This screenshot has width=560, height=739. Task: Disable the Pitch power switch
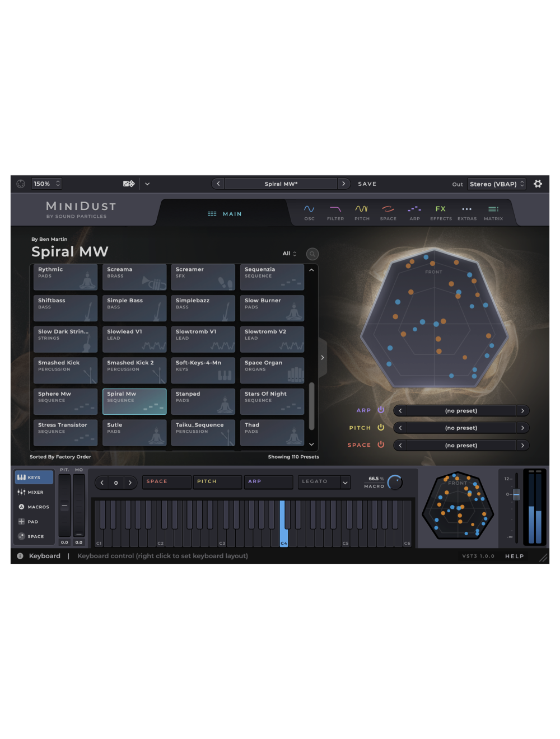coord(381,427)
